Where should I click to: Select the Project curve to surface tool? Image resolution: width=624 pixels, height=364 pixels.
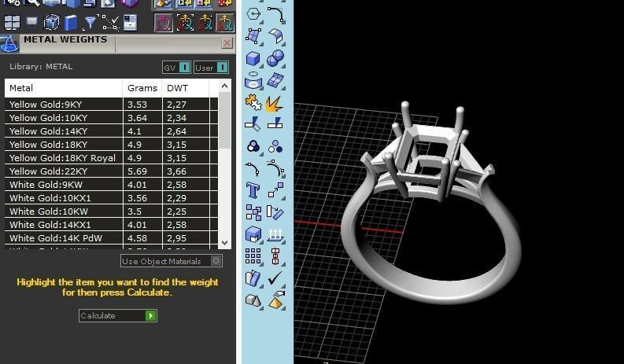253,81
